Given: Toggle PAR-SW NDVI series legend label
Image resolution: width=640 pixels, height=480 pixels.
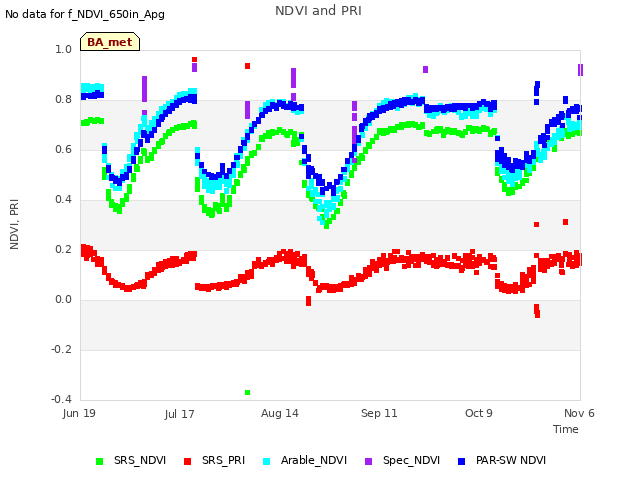Looking at the screenshot, I should pyautogui.click(x=511, y=460).
